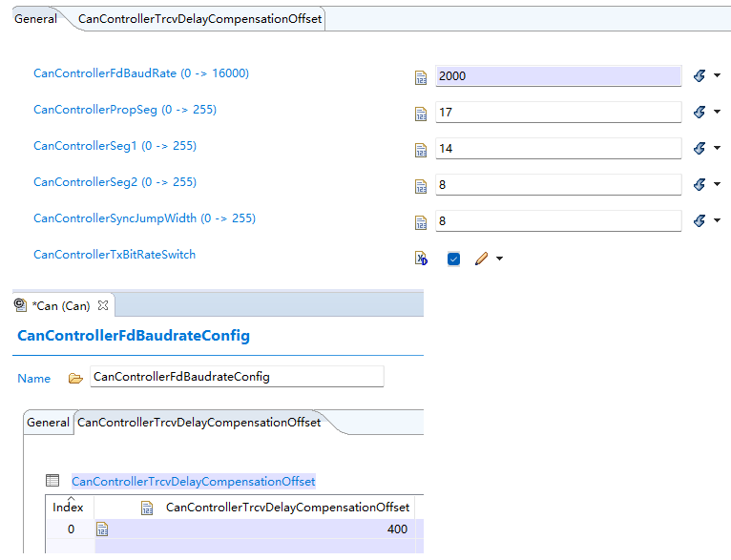Click the Can editor tab icon
Image resolution: width=731 pixels, height=560 pixels.
click(20, 305)
